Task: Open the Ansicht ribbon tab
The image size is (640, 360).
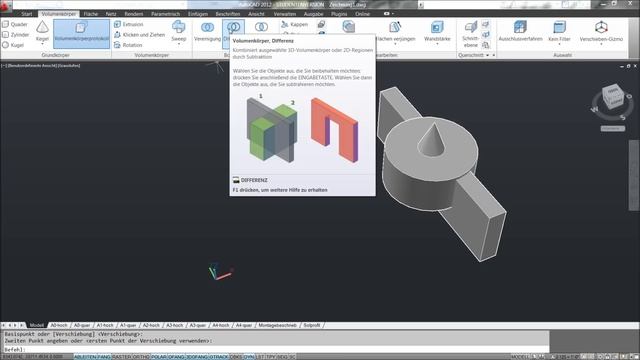Action: click(x=256, y=14)
